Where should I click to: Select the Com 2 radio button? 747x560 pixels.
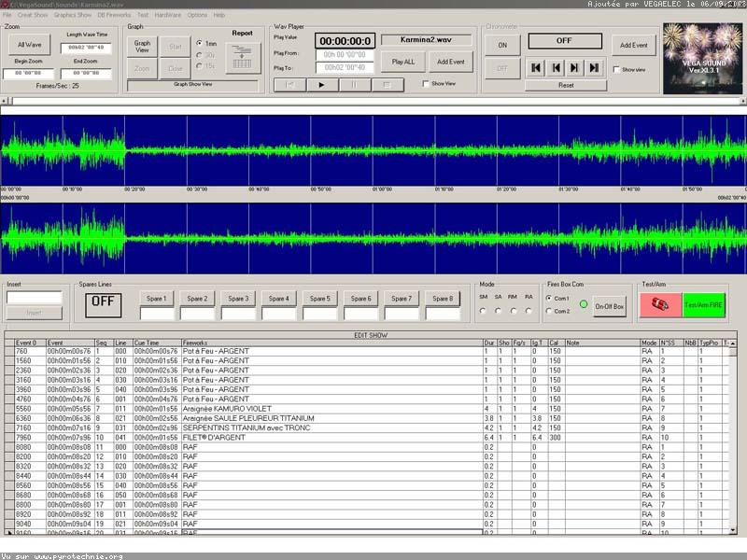547,311
